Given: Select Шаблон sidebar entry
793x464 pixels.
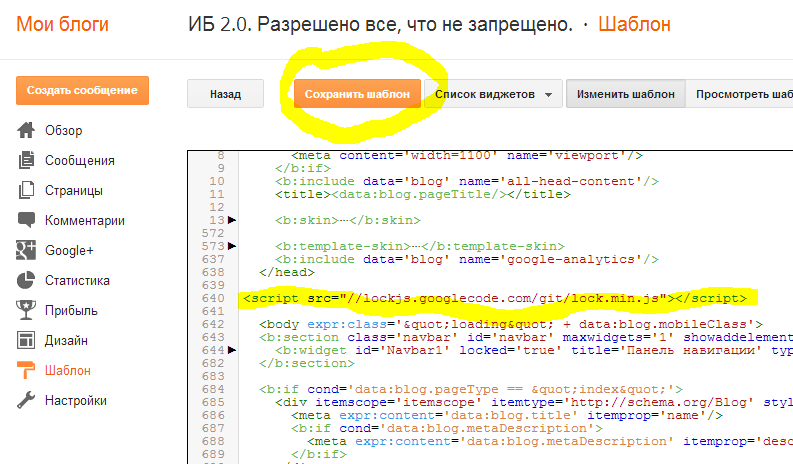Looking at the screenshot, I should [x=68, y=370].
